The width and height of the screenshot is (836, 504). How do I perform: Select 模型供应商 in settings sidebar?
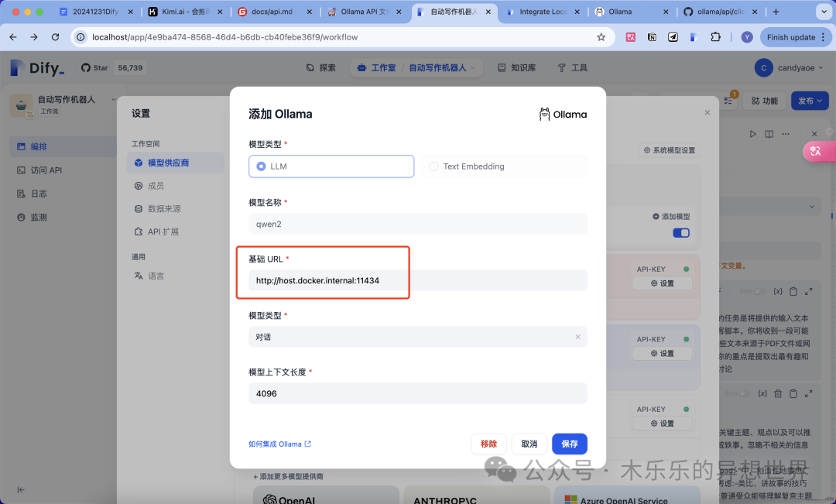175,163
